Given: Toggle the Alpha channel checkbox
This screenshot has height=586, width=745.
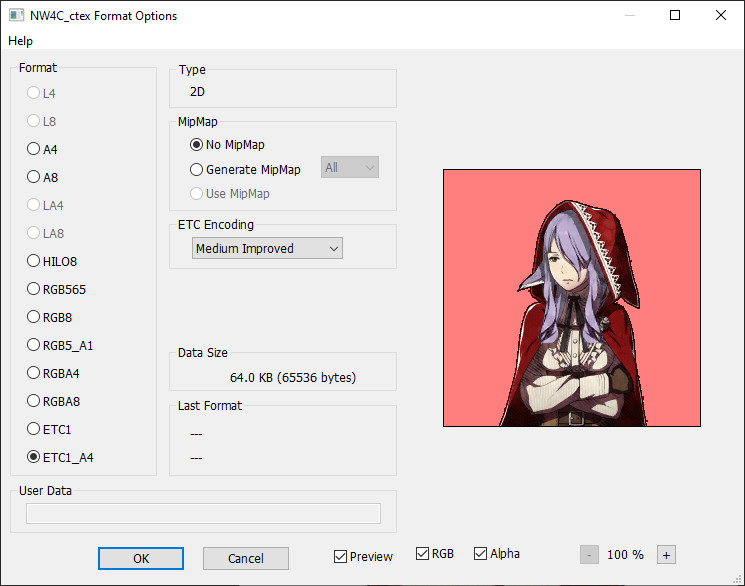Looking at the screenshot, I should pyautogui.click(x=497, y=554).
